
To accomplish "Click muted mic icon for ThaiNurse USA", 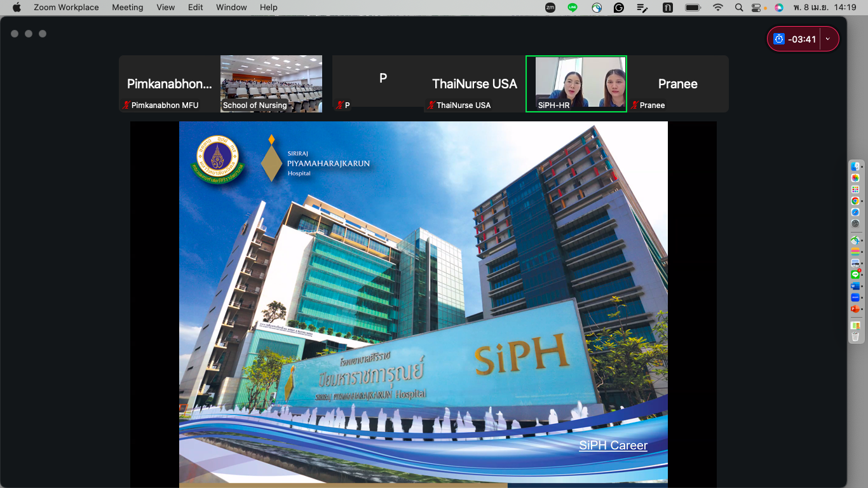I will pos(431,105).
